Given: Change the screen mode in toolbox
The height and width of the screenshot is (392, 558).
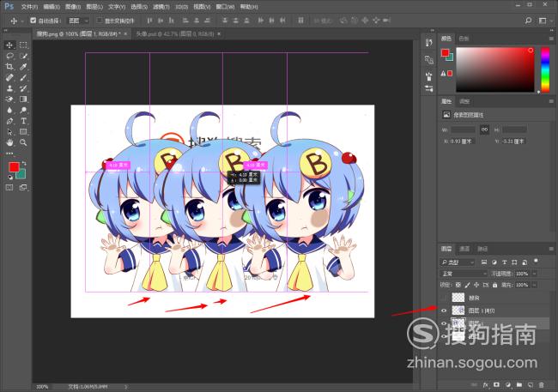Looking at the screenshot, I should point(23,188).
